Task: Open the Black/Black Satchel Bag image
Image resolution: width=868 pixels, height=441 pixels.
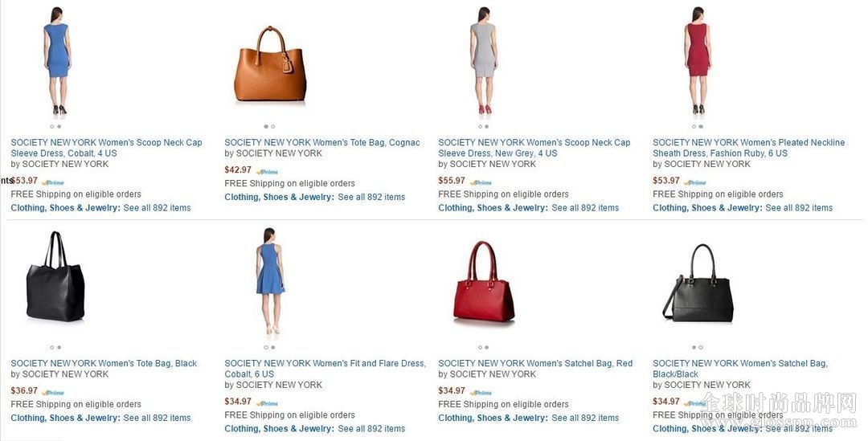Action: coord(698,283)
